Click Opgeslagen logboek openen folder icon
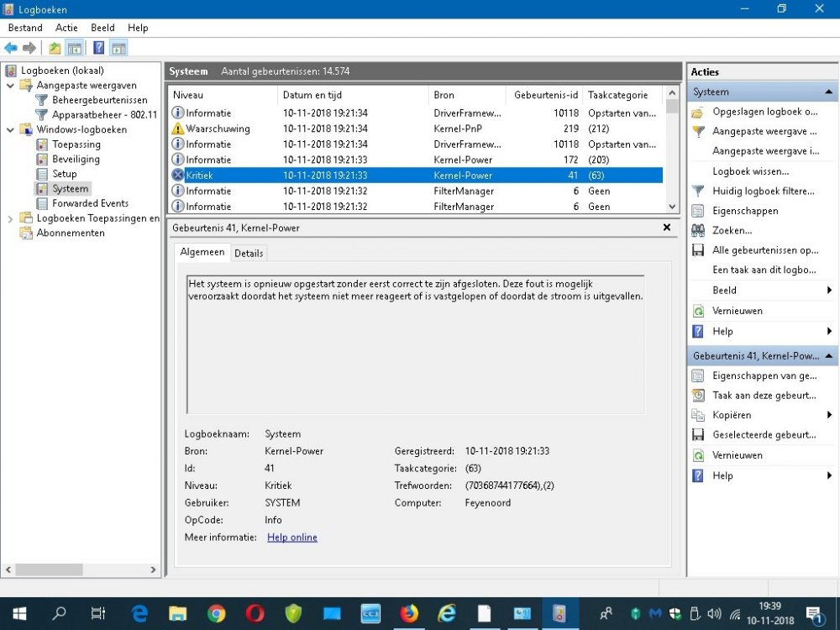Viewport: 840px width, 630px height. (x=697, y=112)
